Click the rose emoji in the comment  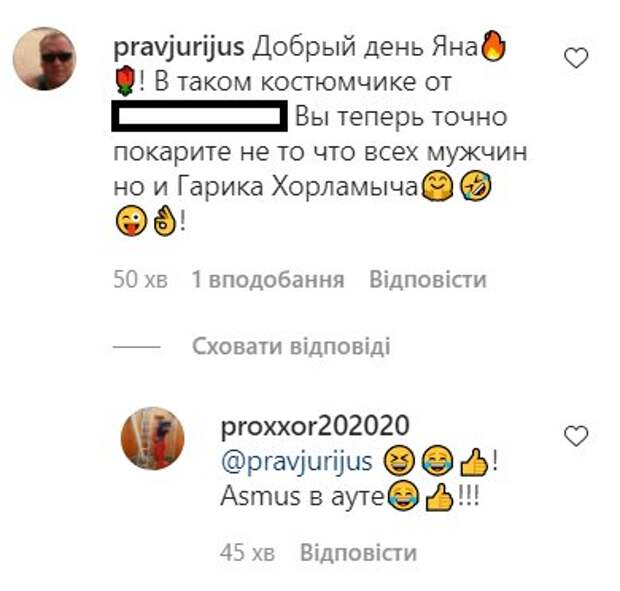pos(126,81)
